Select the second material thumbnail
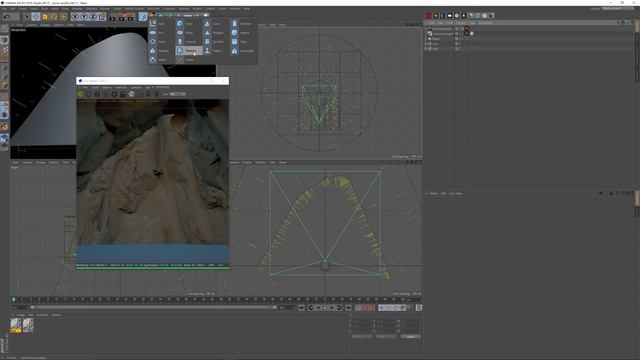The width and height of the screenshot is (640, 360). 28,325
